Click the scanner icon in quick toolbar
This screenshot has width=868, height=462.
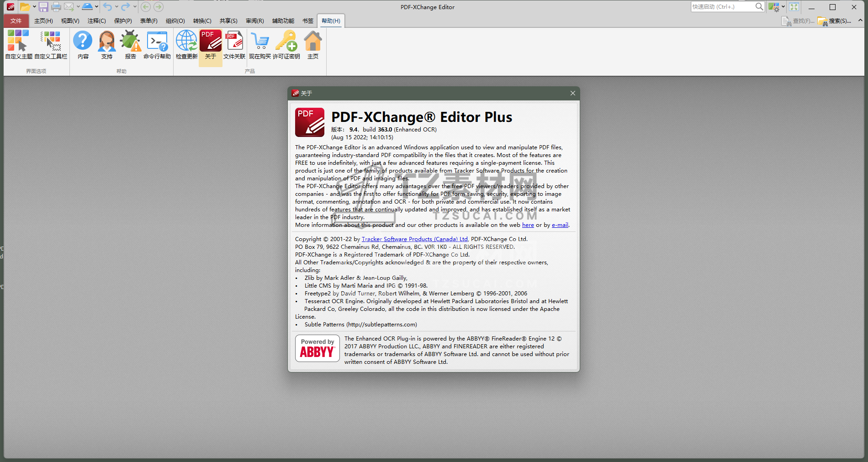click(x=87, y=7)
